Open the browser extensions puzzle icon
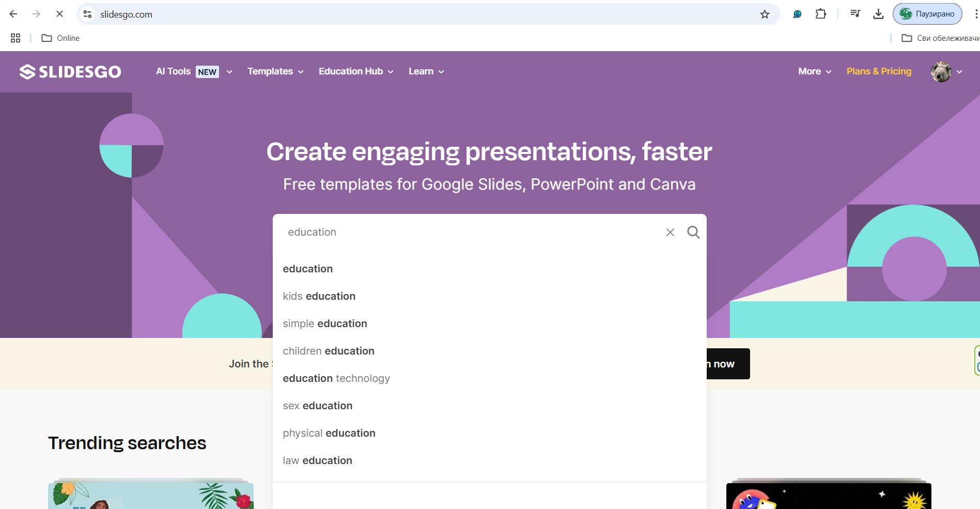Image resolution: width=980 pixels, height=509 pixels. 820,14
